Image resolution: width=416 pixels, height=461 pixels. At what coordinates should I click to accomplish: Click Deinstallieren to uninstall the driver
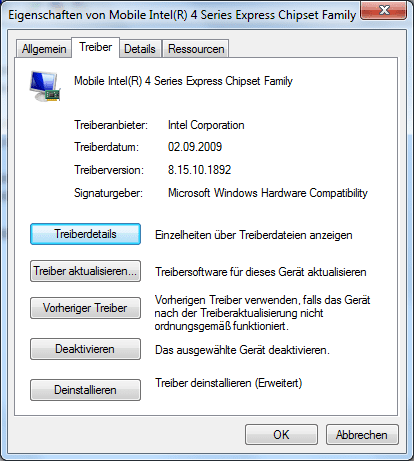click(85, 390)
